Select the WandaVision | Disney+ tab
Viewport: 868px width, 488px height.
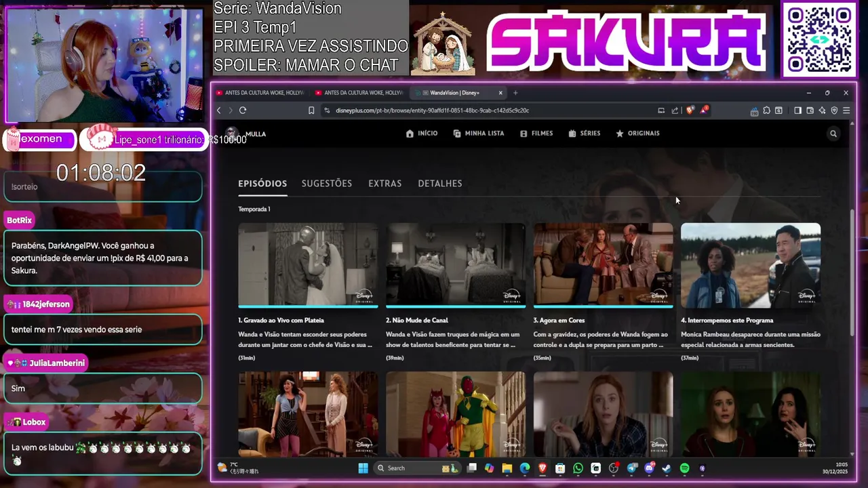coord(458,93)
